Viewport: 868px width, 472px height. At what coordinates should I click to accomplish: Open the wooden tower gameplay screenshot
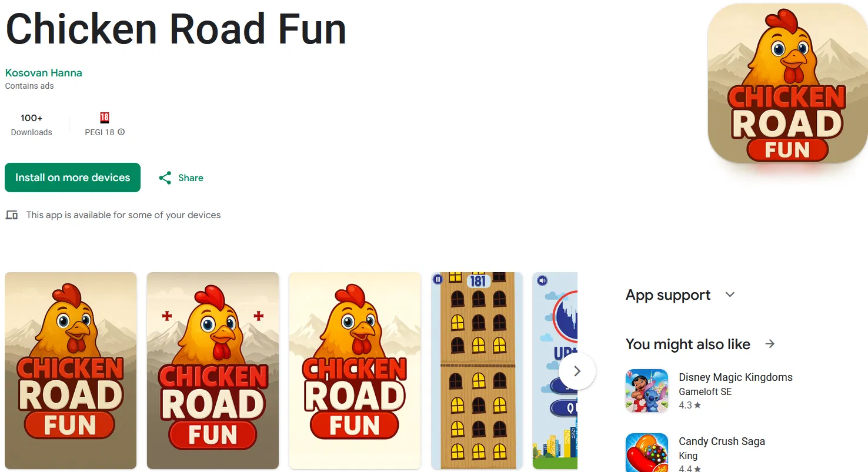tap(477, 370)
